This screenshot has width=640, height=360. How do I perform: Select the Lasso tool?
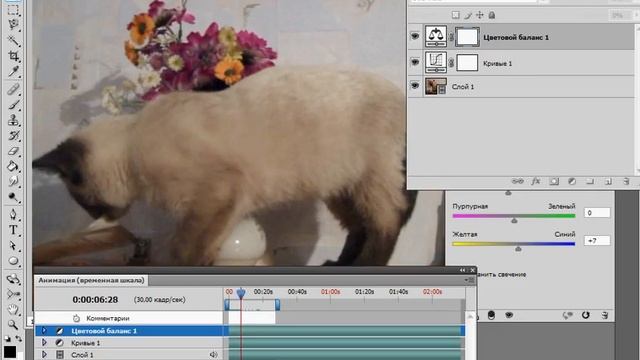(x=13, y=24)
